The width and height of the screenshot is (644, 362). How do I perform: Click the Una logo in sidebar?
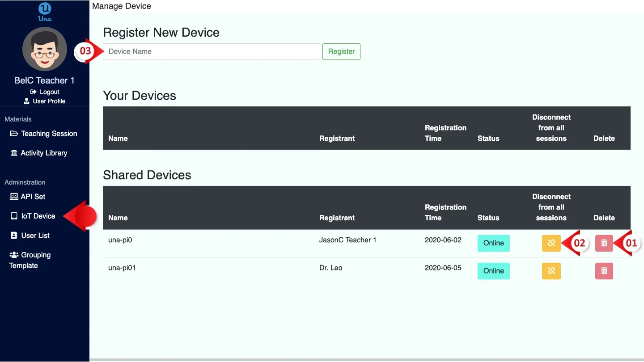[x=45, y=12]
